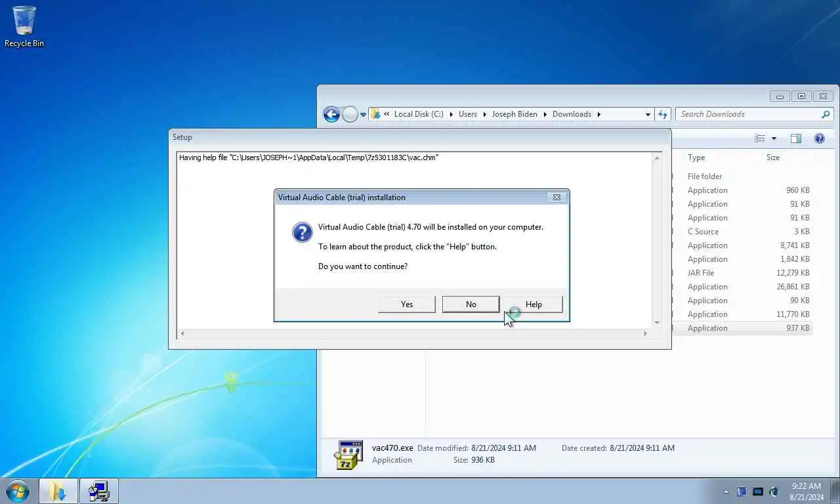Open the view options dropdown arrow
Image resolution: width=840 pixels, height=504 pixels.
[774, 138]
